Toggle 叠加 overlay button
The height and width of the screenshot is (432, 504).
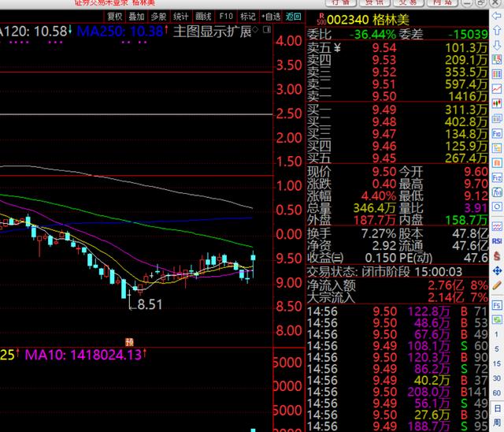pos(137,16)
